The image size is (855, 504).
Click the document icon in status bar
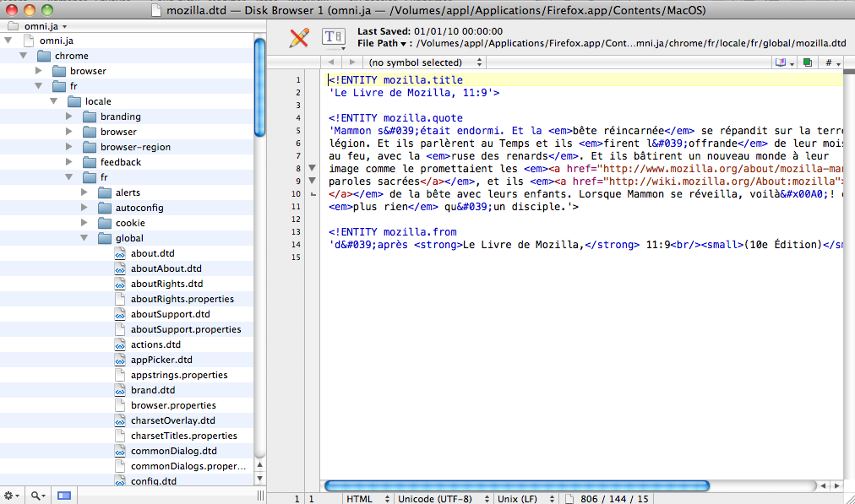pos(569,499)
